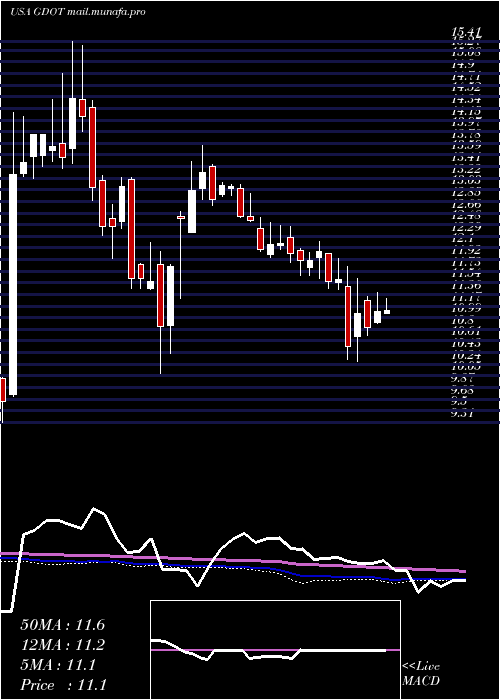Select the 12MA : 11.2 readout

(62, 645)
